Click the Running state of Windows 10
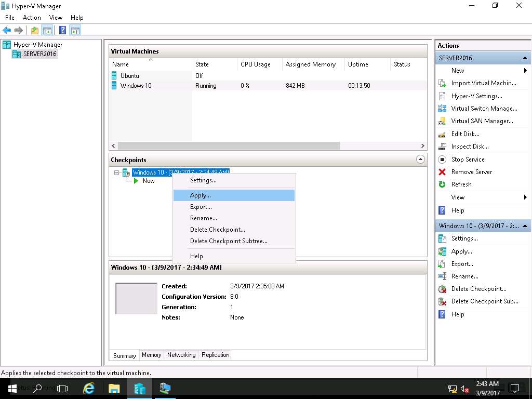The height and width of the screenshot is (399, 532). pyautogui.click(x=206, y=86)
